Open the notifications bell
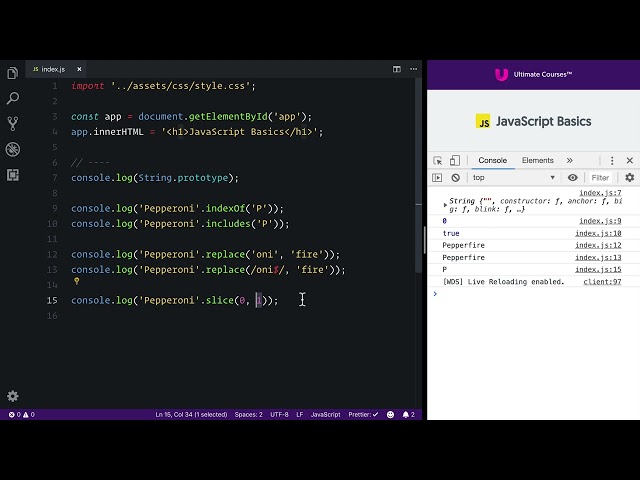Screen dimensions: 640x480 [x=409, y=414]
